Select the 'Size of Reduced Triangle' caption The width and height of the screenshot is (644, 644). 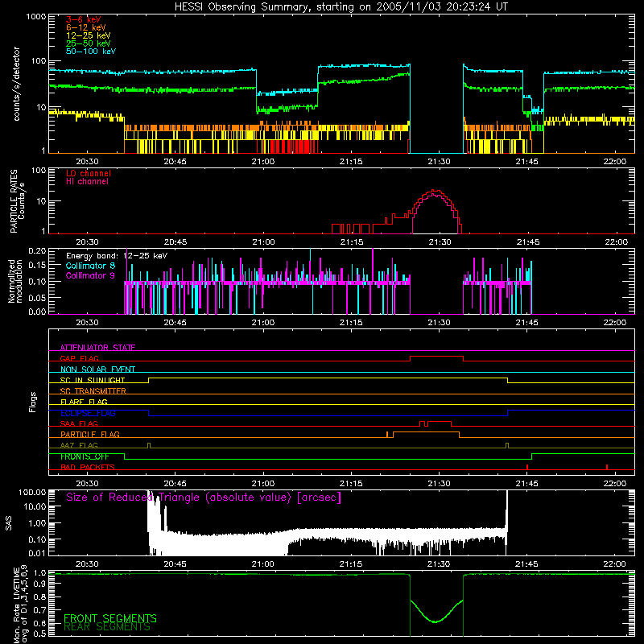(x=204, y=497)
